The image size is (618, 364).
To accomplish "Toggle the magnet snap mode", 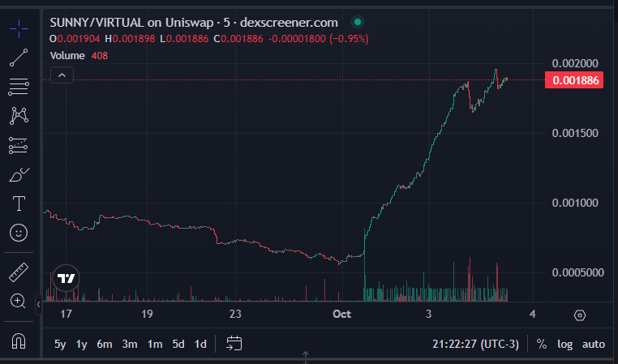I will pos(19,340).
